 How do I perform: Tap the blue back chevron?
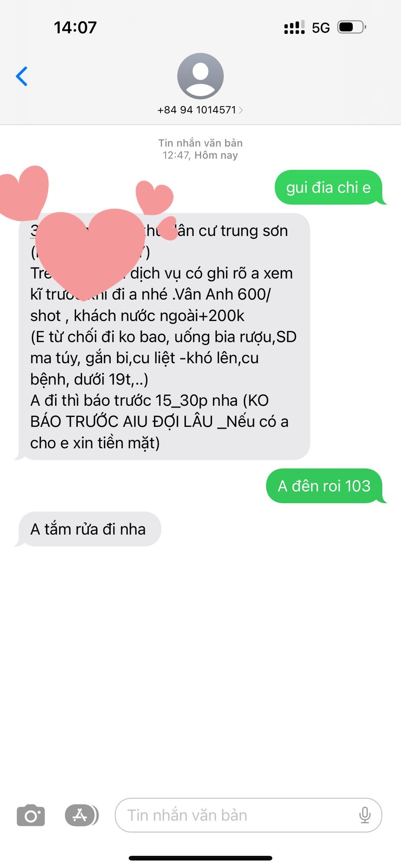tap(22, 76)
